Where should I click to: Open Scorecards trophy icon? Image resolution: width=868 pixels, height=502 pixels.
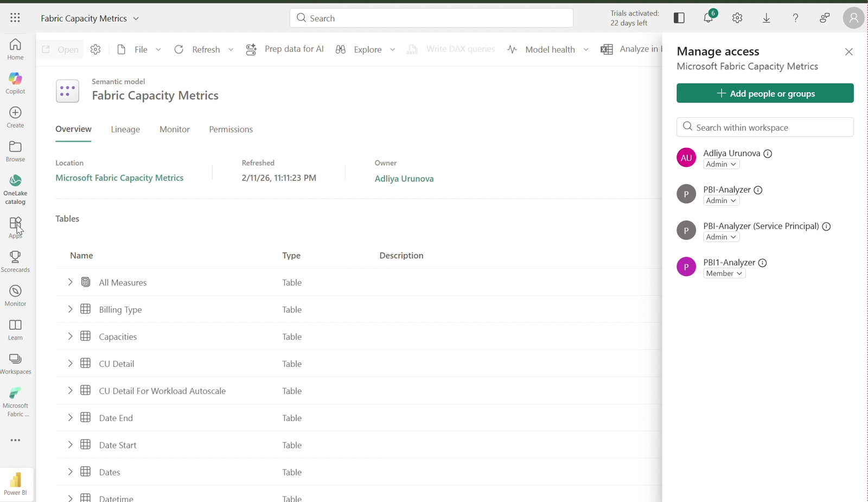15,256
